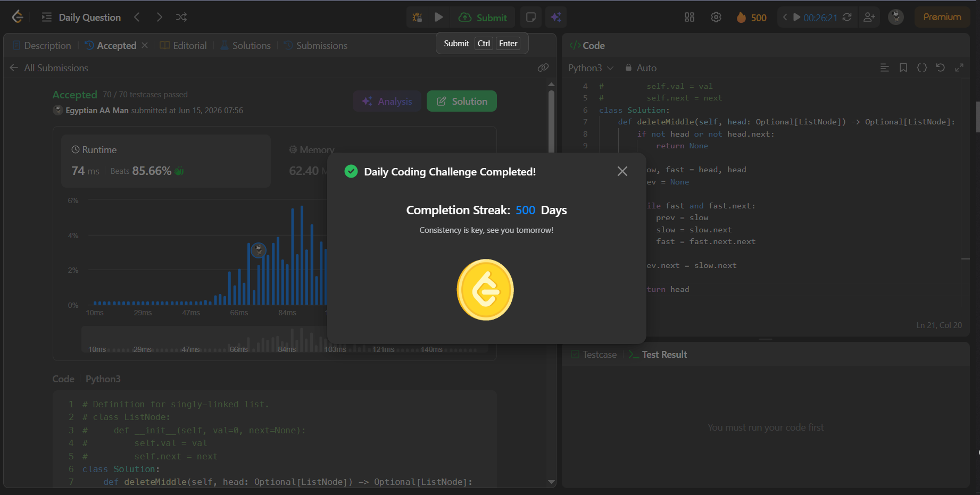This screenshot has height=495, width=980.
Task: Click the Analysis button
Action: coord(387,101)
